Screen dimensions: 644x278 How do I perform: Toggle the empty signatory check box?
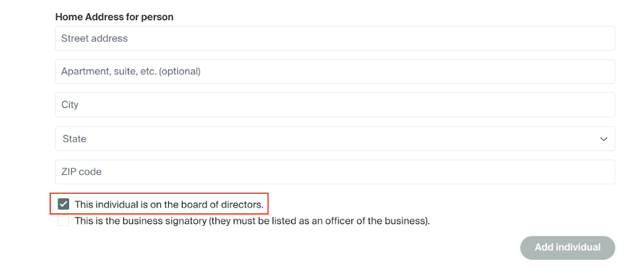63,221
